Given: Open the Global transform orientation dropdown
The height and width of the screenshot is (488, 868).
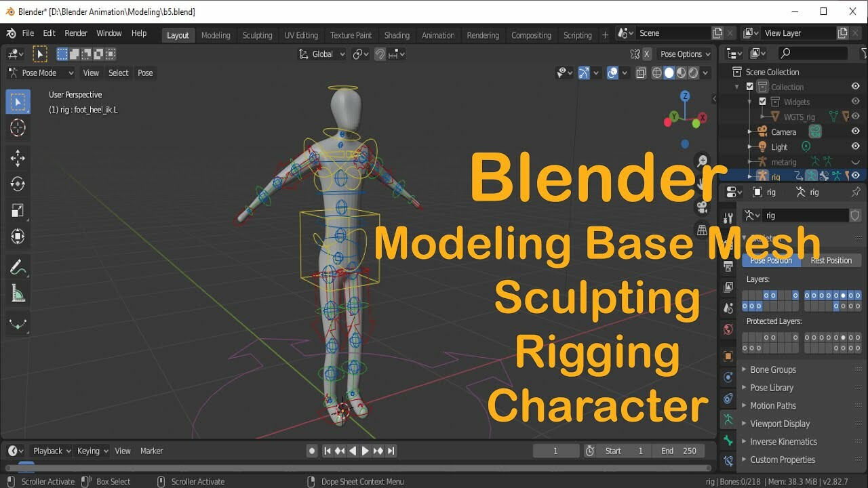Looking at the screenshot, I should click(x=322, y=54).
